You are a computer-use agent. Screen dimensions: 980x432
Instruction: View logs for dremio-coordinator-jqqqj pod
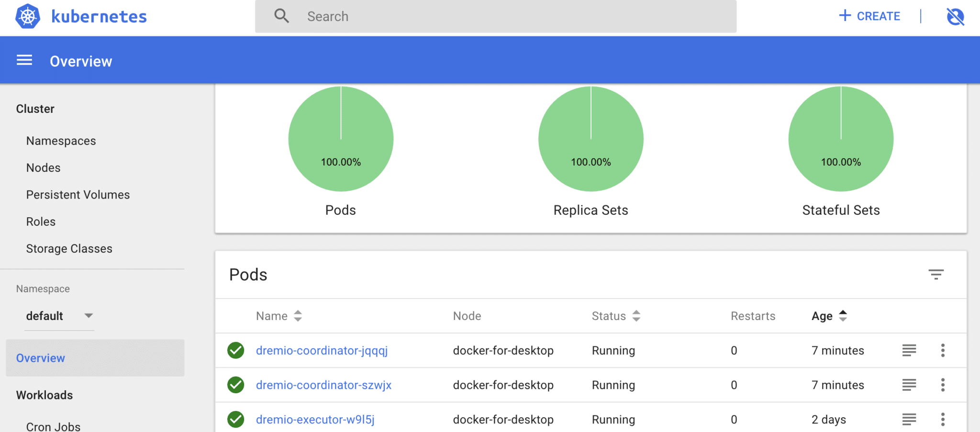click(909, 350)
